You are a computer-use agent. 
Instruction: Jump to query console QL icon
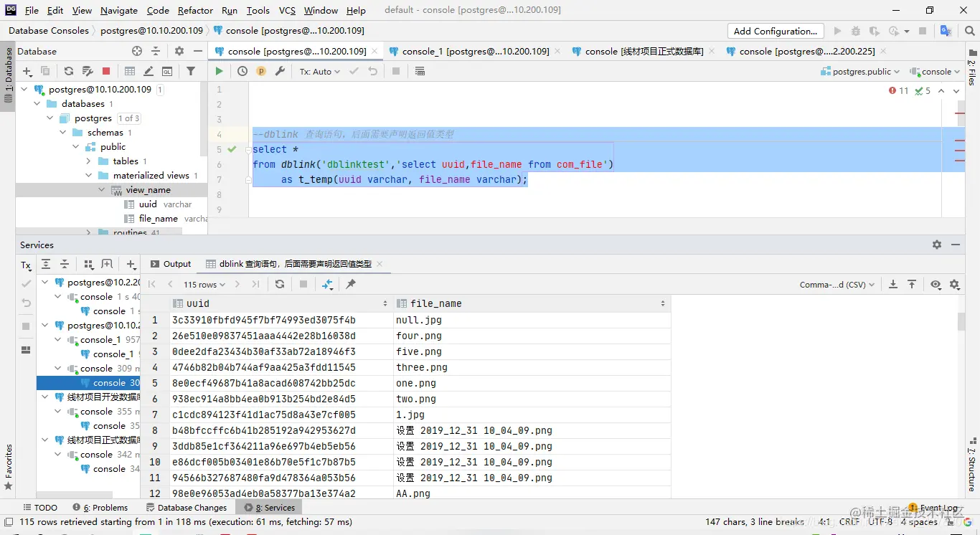[x=167, y=71]
